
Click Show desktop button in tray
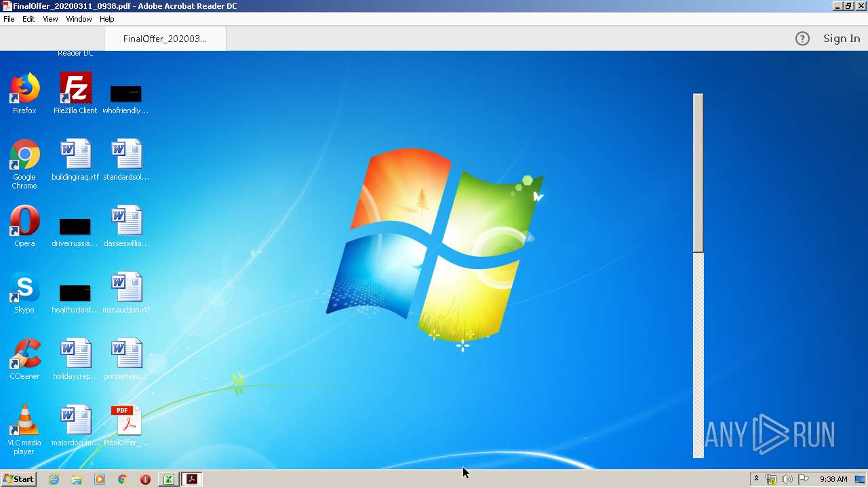860,479
